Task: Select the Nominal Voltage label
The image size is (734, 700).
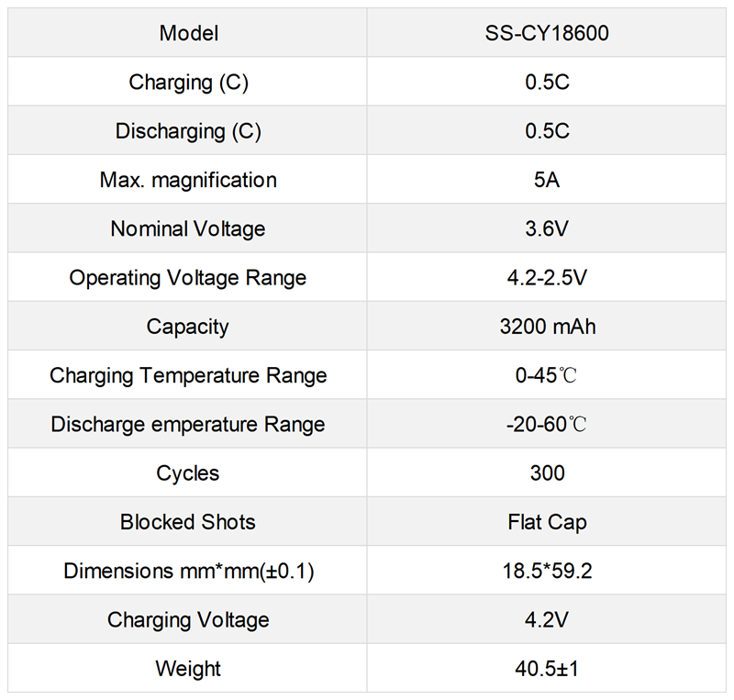Action: [x=188, y=228]
